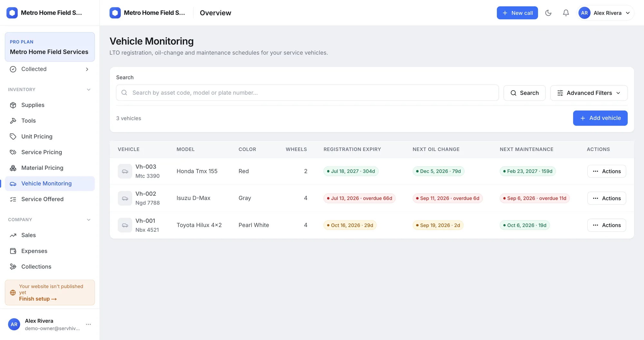Open Service Pricing menu item
Screen dimensions: 644x340
pos(50,152)
